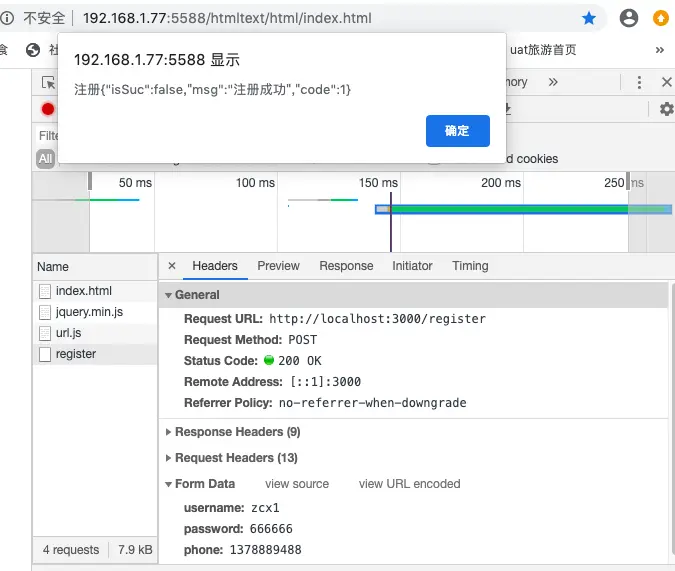Select jquery.min.js in request list
Viewport: 675px width, 571px height.
click(x=95, y=312)
